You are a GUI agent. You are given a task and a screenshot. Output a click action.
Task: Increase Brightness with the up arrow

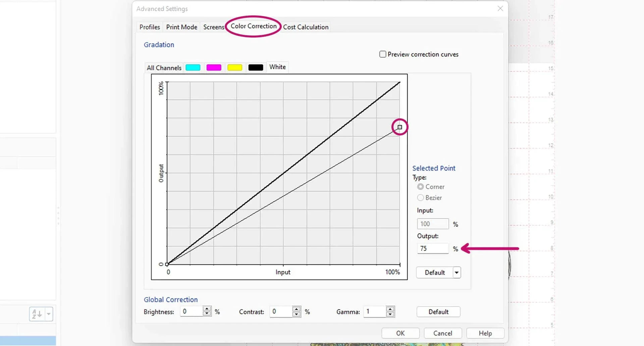pos(207,309)
